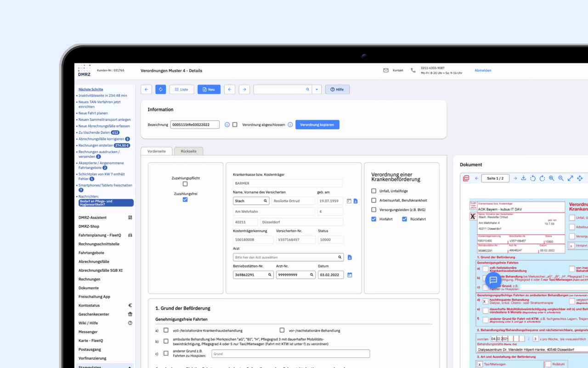This screenshot has height=368, width=588.
Task: Rotate document clockwise
Action: pos(542,178)
